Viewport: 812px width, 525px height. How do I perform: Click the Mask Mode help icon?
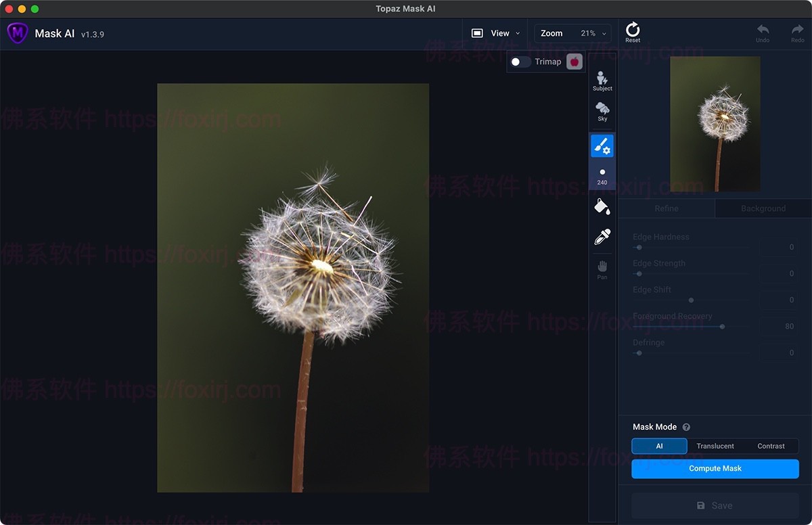(686, 427)
